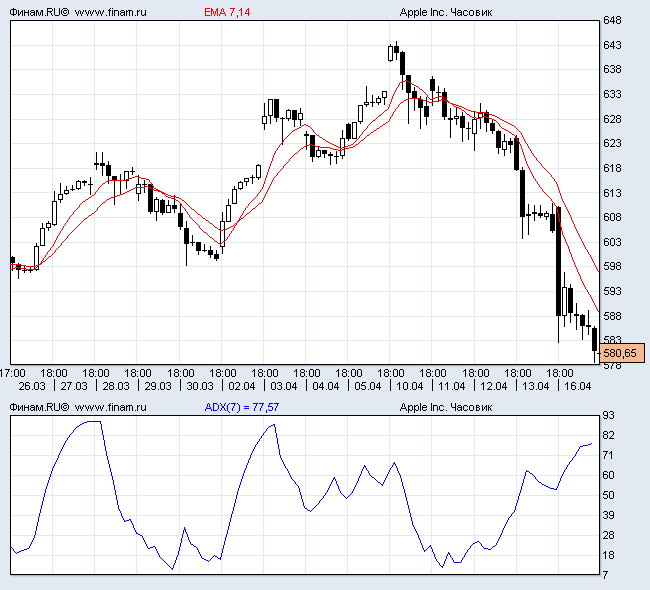Click the 593 price axis value

click(x=612, y=291)
